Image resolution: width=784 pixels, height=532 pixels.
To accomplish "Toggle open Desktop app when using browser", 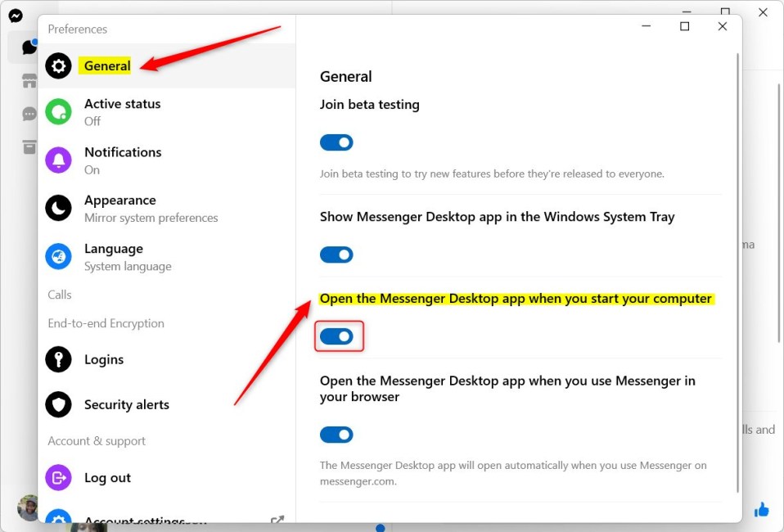I will pyautogui.click(x=336, y=435).
